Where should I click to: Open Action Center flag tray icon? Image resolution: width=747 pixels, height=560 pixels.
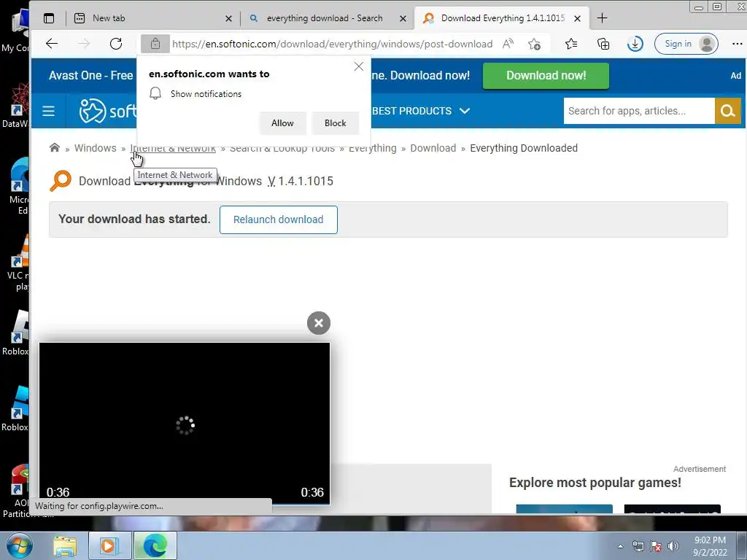[x=656, y=546]
